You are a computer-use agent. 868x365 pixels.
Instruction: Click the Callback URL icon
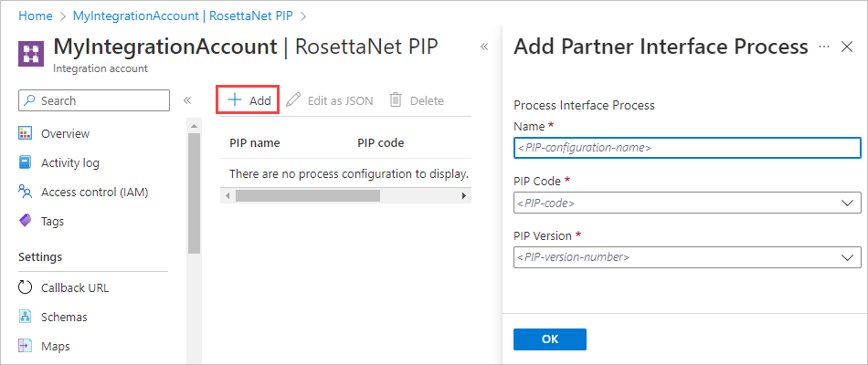26,288
